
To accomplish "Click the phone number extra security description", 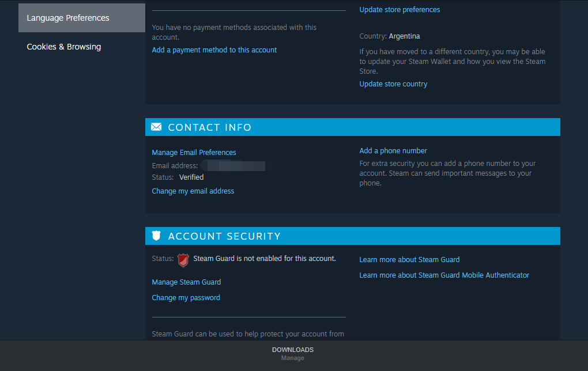I will (447, 173).
